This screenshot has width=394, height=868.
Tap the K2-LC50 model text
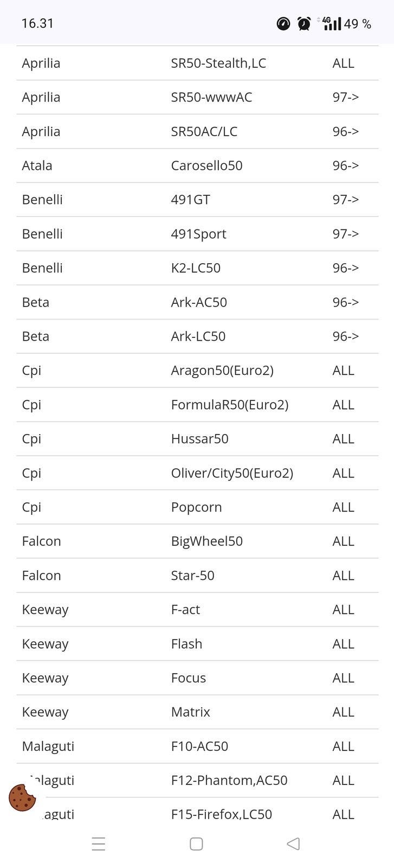tap(196, 268)
